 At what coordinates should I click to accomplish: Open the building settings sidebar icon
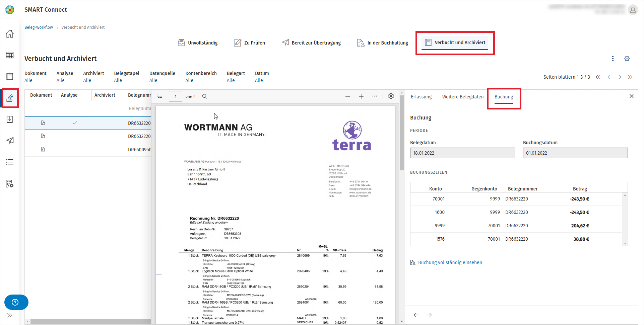coord(10,184)
